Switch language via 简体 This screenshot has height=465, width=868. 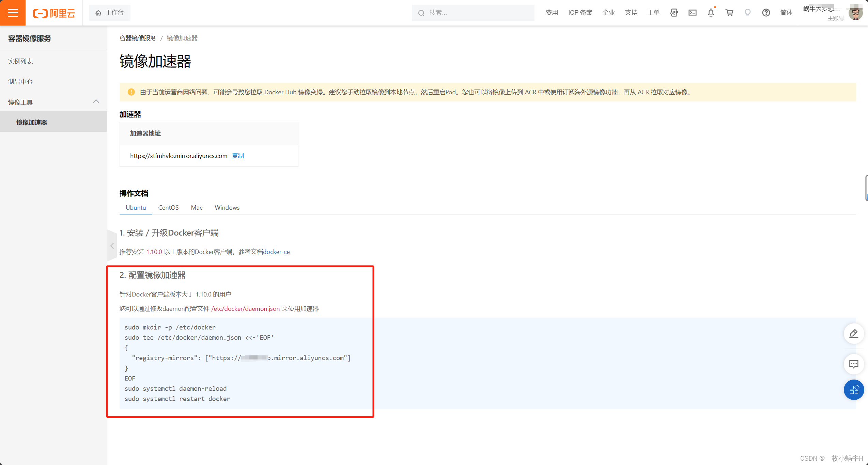786,13
